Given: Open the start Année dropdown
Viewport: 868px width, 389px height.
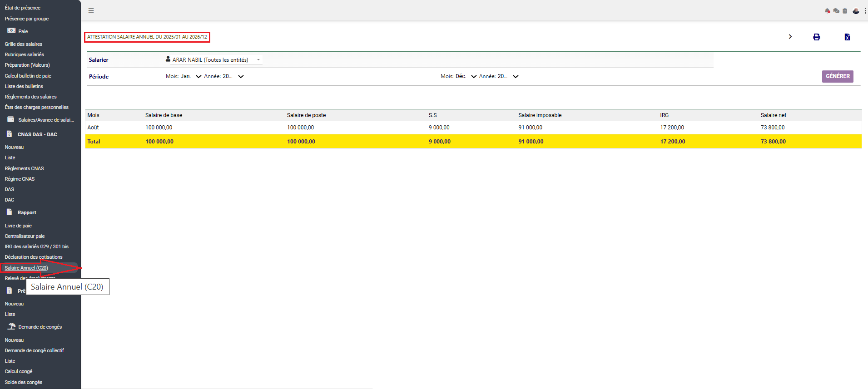Looking at the screenshot, I should pyautogui.click(x=233, y=76).
